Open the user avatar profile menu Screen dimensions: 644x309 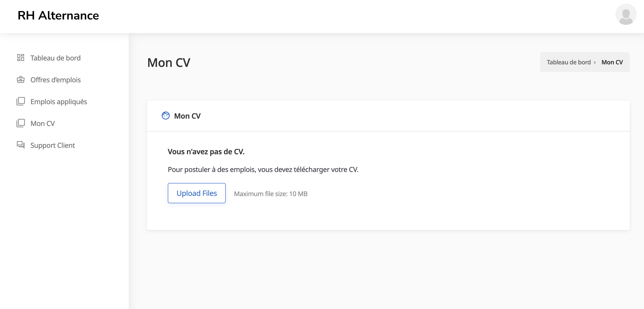point(626,14)
